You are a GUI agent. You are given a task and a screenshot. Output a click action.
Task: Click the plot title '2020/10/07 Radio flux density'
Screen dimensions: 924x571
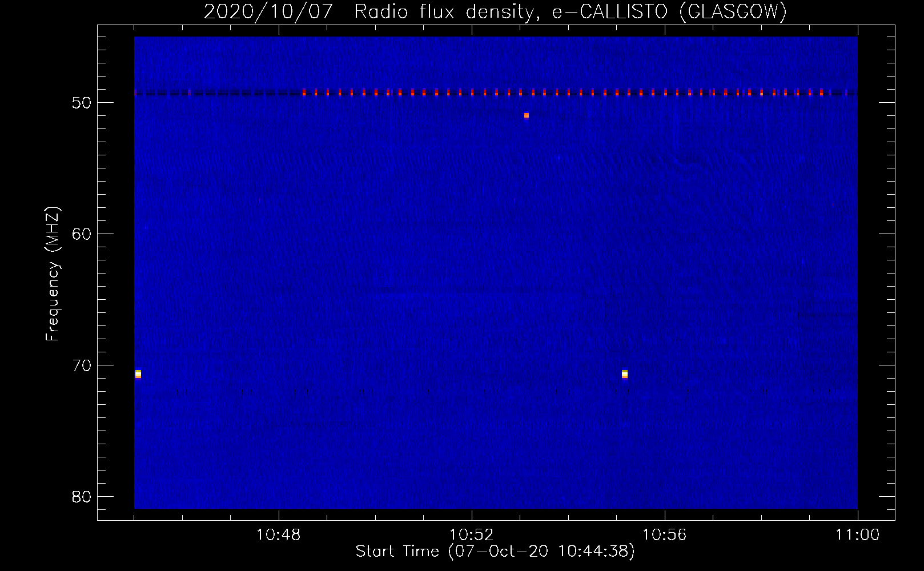coord(495,11)
